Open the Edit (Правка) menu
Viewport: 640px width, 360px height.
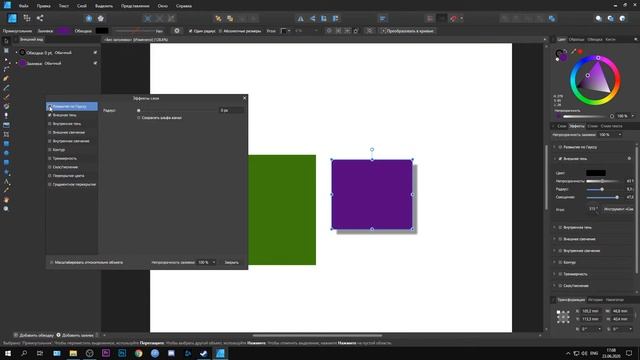coord(43,6)
